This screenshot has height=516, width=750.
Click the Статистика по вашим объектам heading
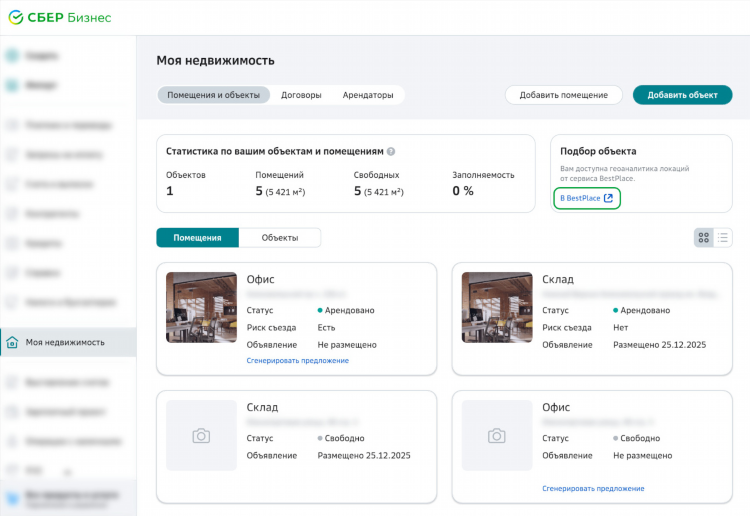click(x=275, y=152)
